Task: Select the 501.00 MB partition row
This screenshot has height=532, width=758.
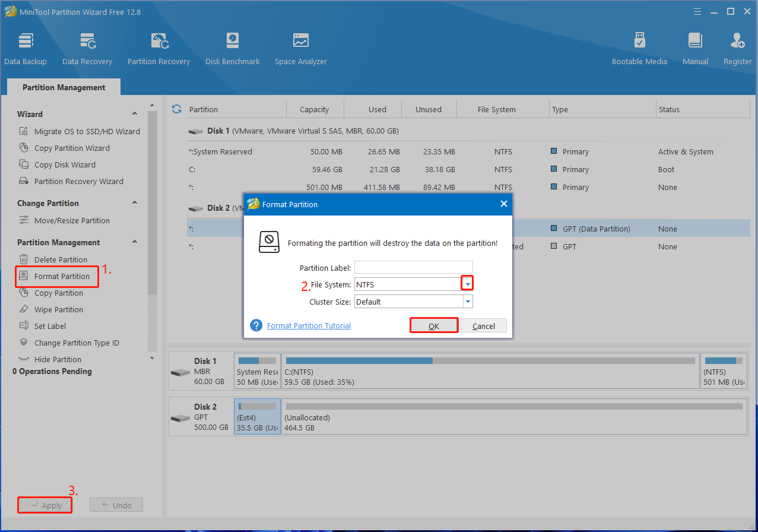Action: (468, 187)
